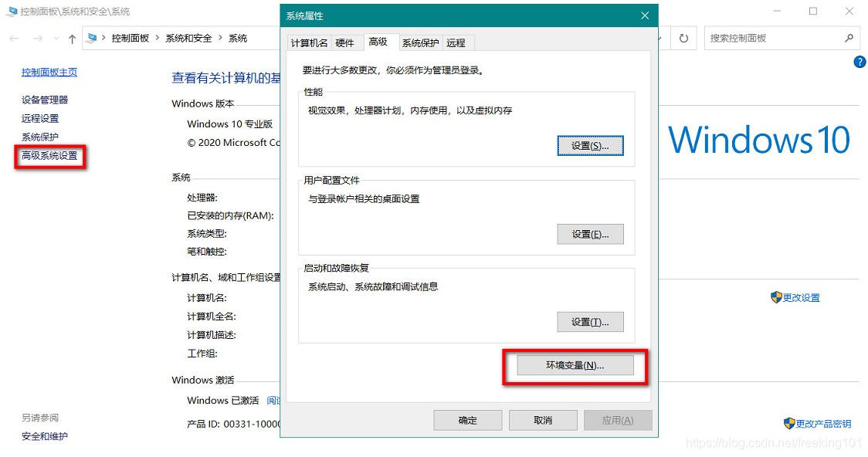Click the 处理器: label
Image resolution: width=868 pixels, height=457 pixels.
(x=202, y=198)
